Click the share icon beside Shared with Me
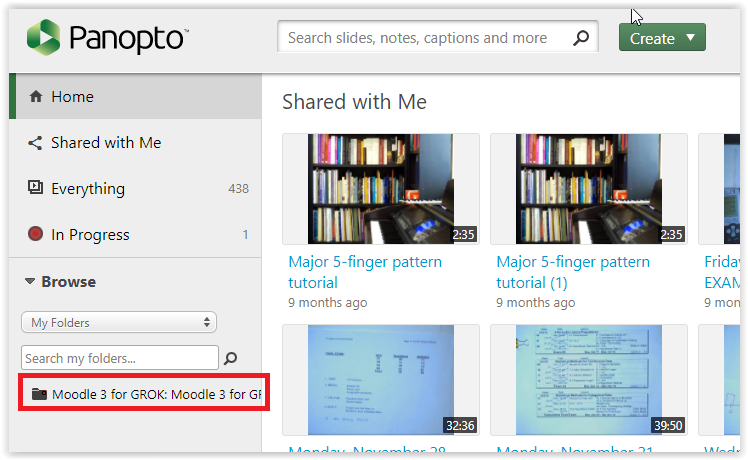 (35, 143)
